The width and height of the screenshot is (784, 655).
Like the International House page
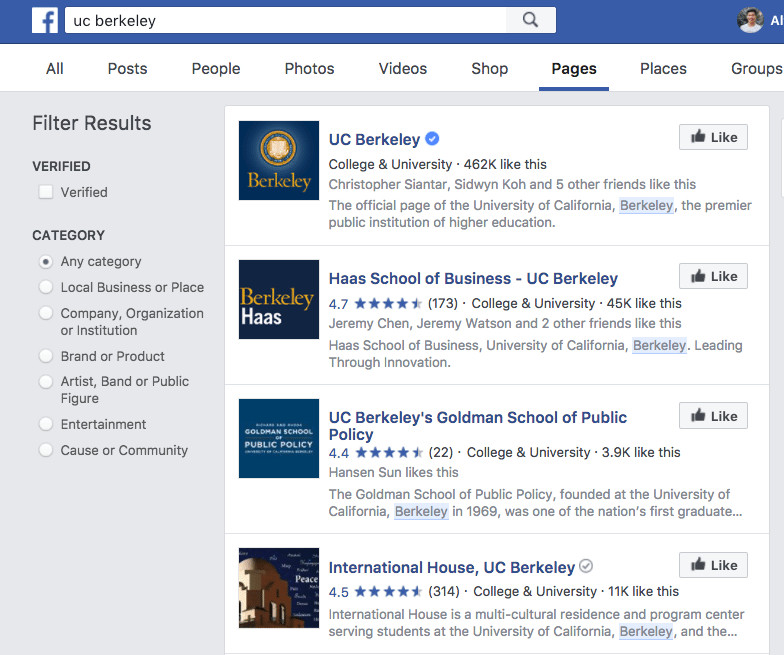point(714,565)
